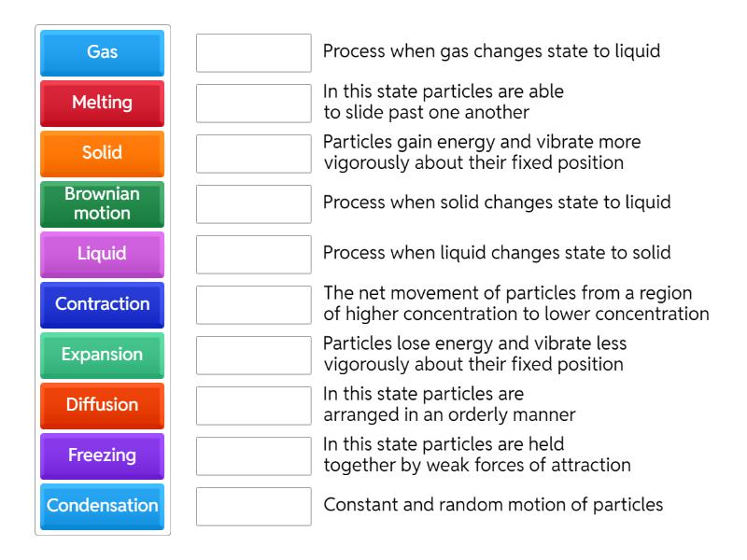
Task: Choose box for constant and random motion
Action: (x=253, y=506)
